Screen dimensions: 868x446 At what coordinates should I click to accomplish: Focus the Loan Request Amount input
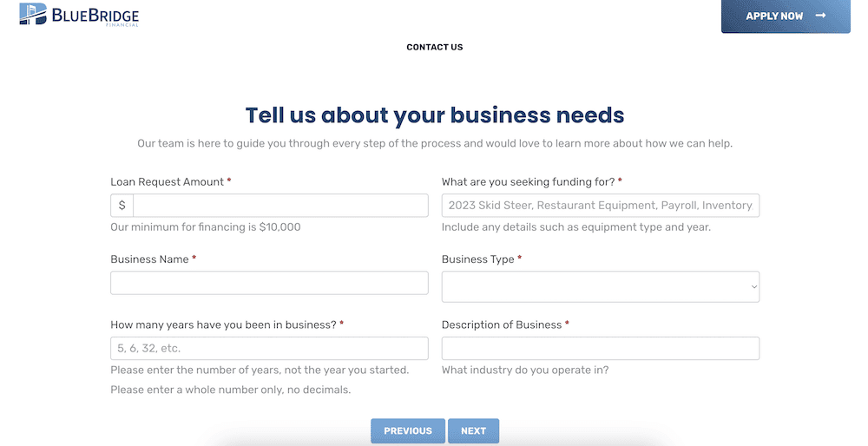coord(280,206)
